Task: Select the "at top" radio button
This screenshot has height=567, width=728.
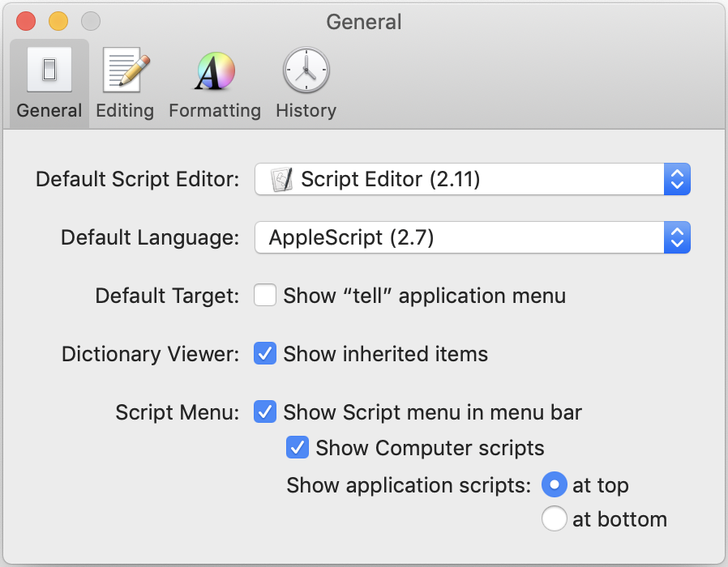Action: [x=554, y=485]
